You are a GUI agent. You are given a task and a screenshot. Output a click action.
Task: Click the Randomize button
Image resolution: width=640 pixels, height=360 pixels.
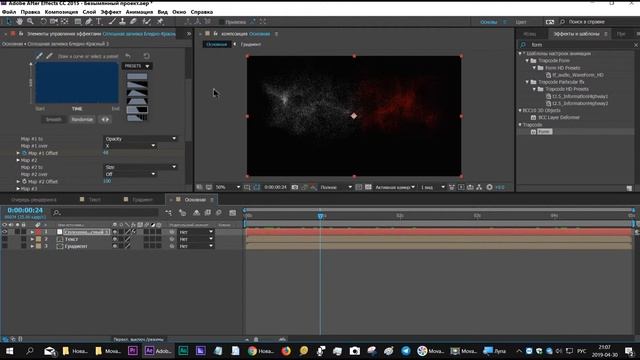click(82, 120)
